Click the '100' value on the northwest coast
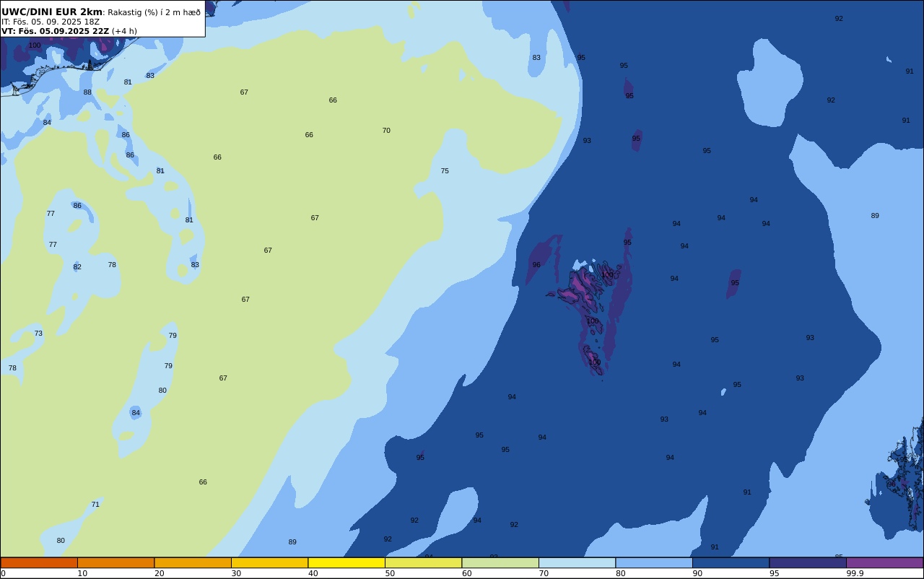The width and height of the screenshot is (924, 579). click(35, 45)
